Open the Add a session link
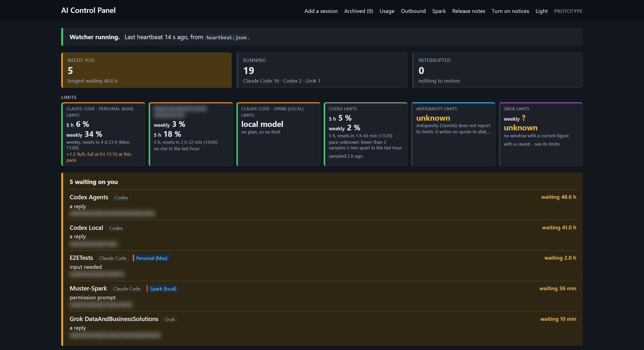 (x=321, y=11)
